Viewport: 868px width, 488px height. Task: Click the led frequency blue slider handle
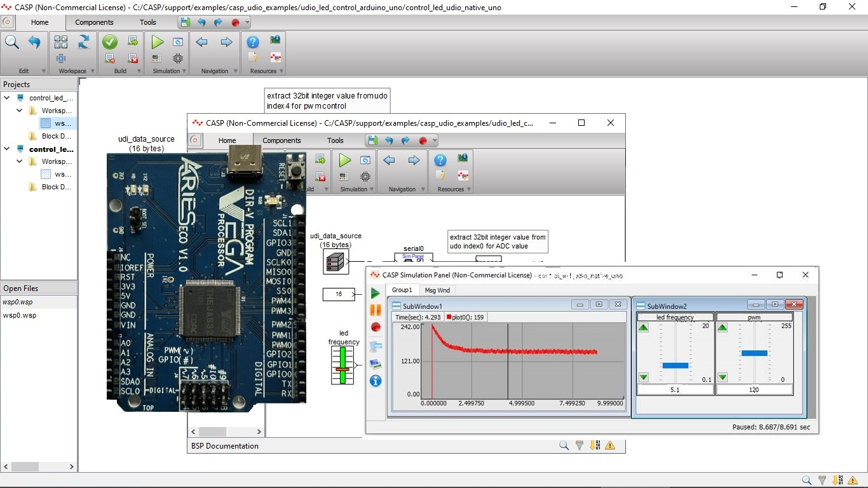(675, 365)
